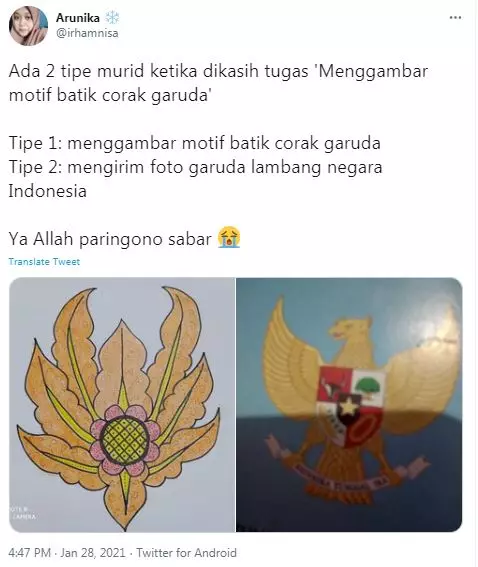Open the 4:47 PM timestamp link

pos(30,553)
